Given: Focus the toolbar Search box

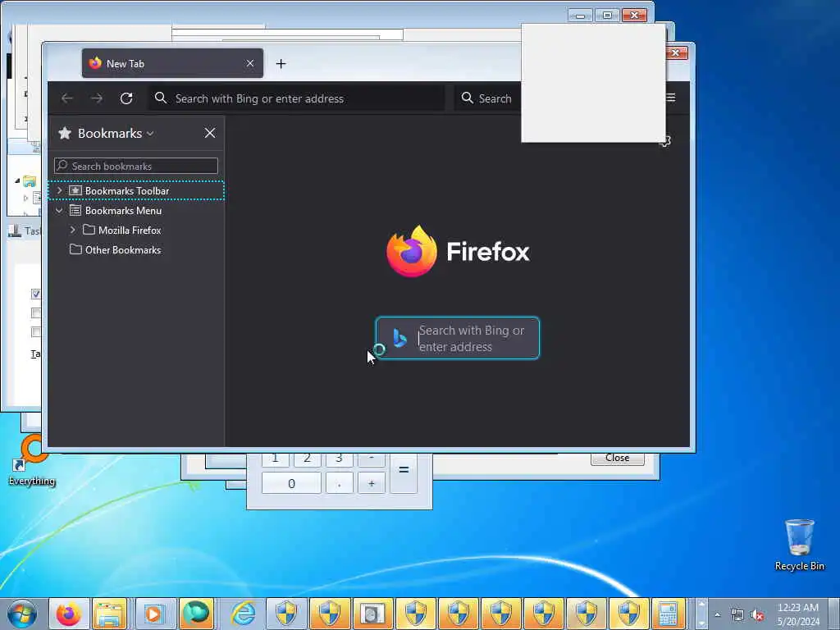Looking at the screenshot, I should pyautogui.click(x=487, y=98).
